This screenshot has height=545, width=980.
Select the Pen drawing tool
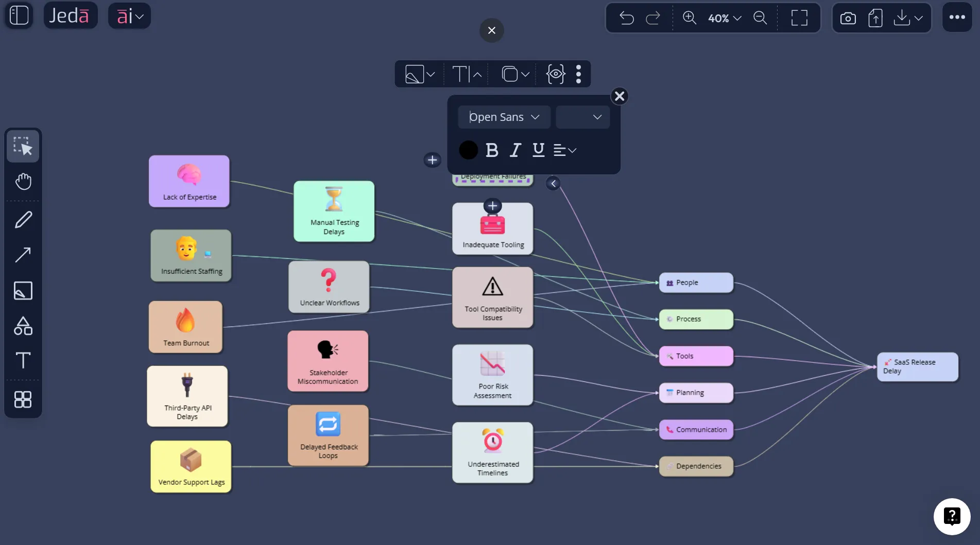click(x=23, y=219)
